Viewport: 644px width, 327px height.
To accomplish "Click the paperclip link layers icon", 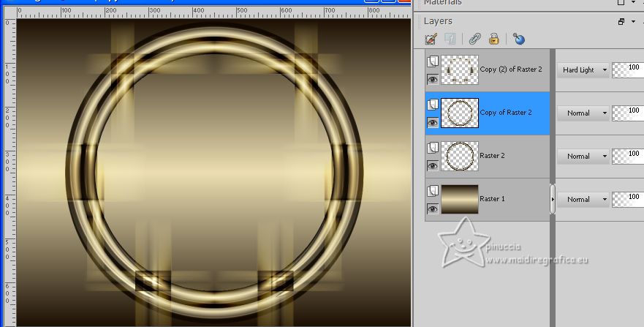I will point(475,39).
